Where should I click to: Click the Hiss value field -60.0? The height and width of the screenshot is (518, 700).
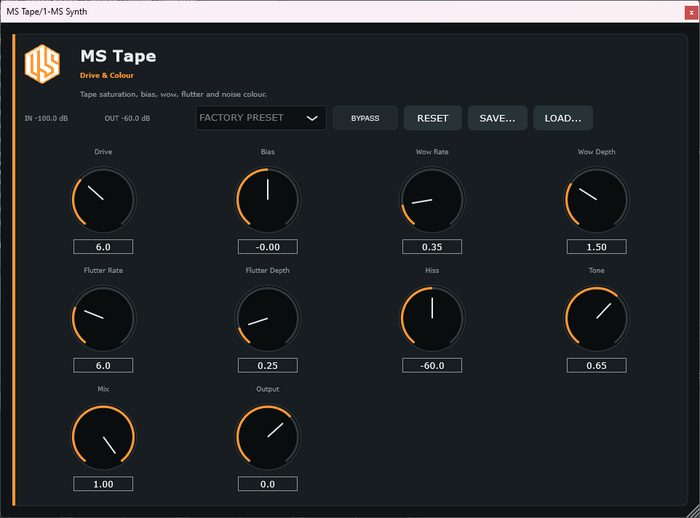(x=432, y=365)
